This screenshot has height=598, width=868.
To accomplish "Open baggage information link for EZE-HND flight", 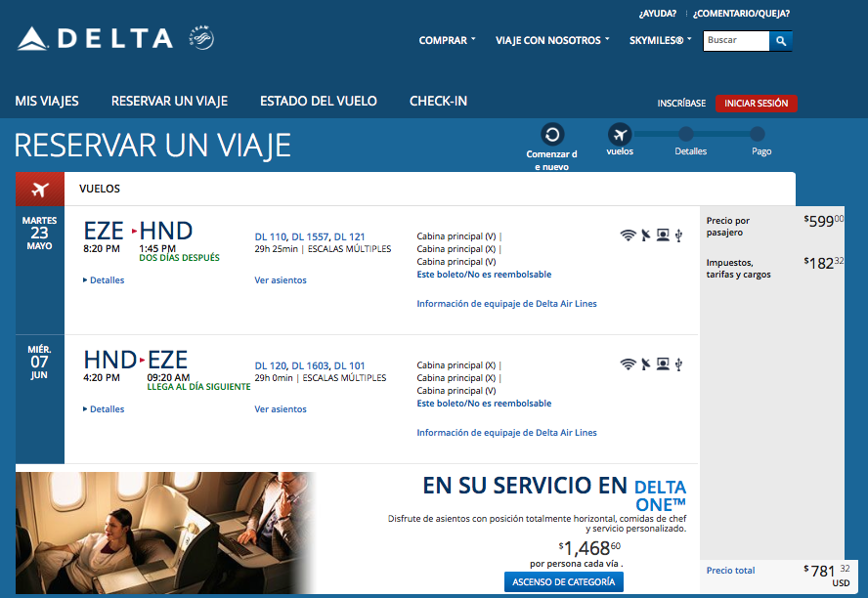I will click(x=506, y=304).
